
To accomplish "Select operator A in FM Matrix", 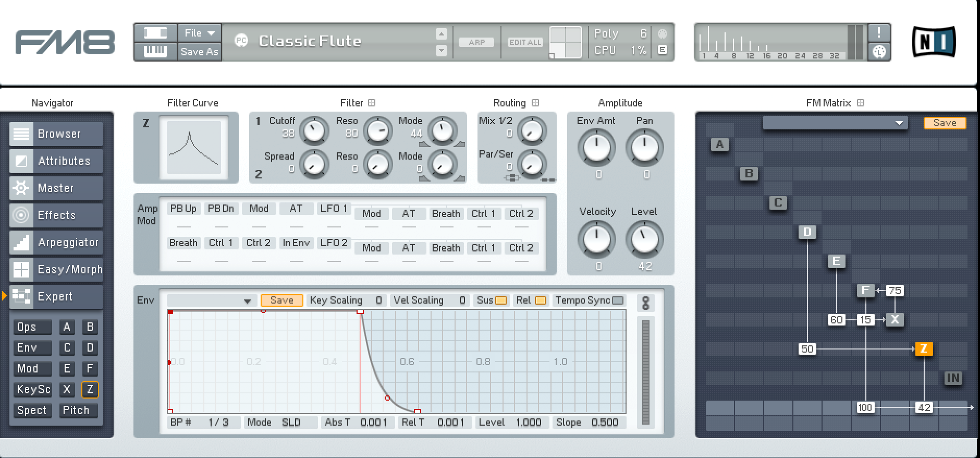I will coord(719,144).
